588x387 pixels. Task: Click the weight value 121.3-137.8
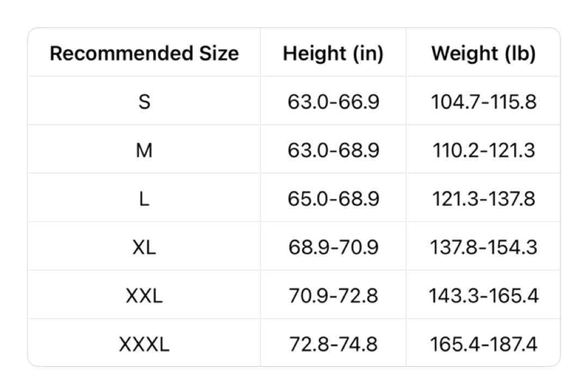(483, 199)
